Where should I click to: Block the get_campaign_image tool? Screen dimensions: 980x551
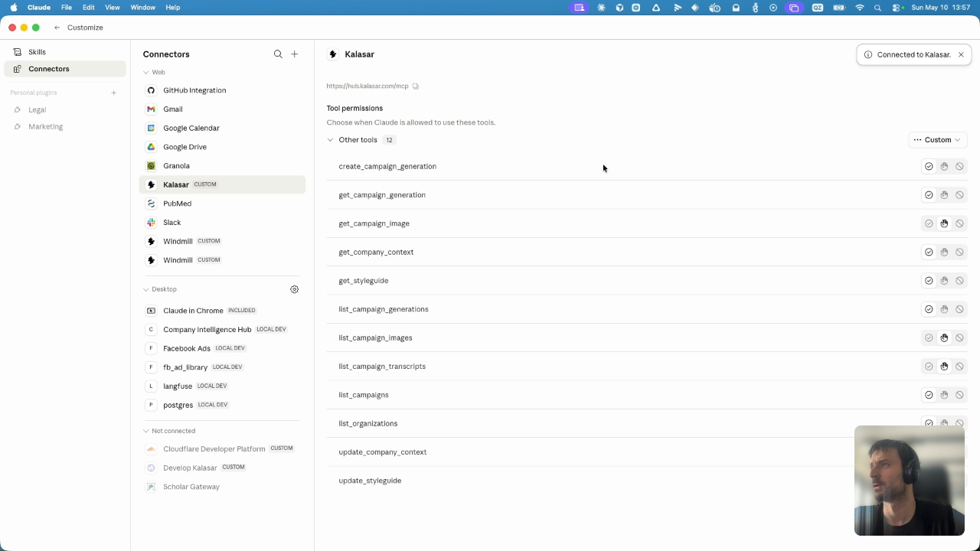click(x=959, y=223)
